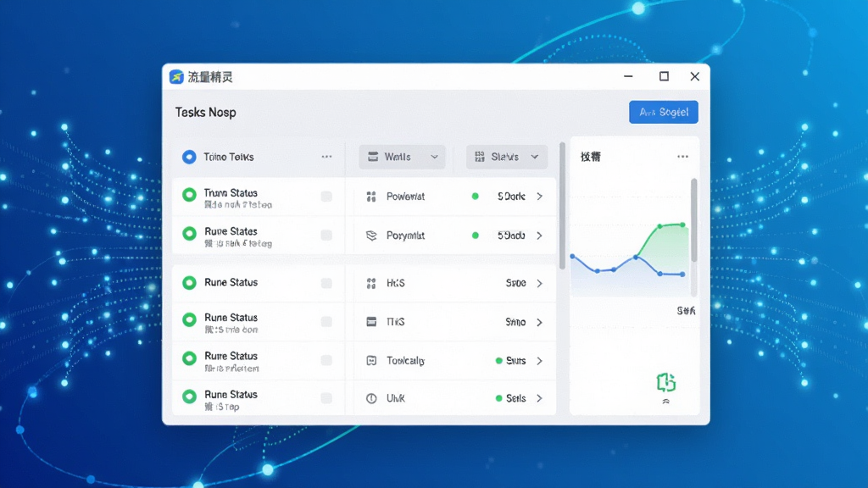The height and width of the screenshot is (488, 868).
Task: Expand the UMK row arrow
Action: click(540, 398)
